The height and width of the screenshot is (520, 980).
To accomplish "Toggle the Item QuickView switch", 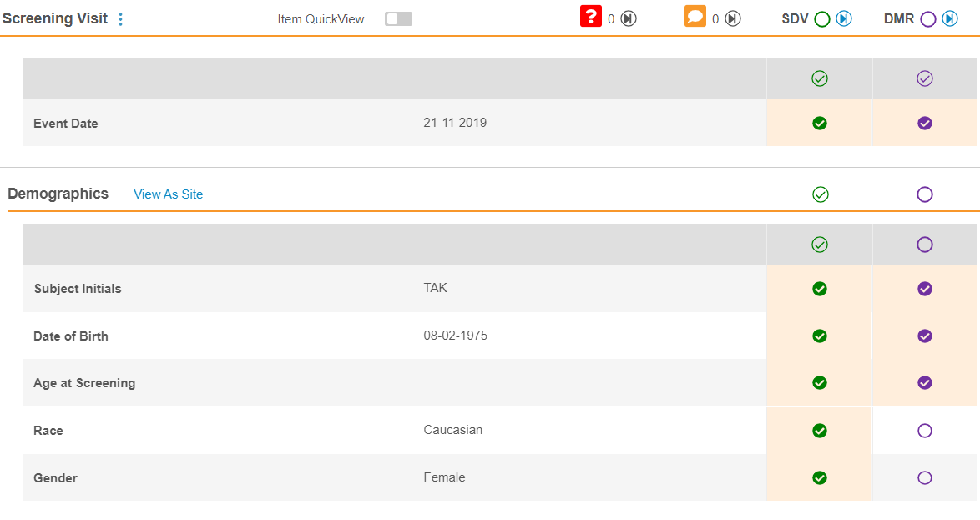I will [x=398, y=18].
